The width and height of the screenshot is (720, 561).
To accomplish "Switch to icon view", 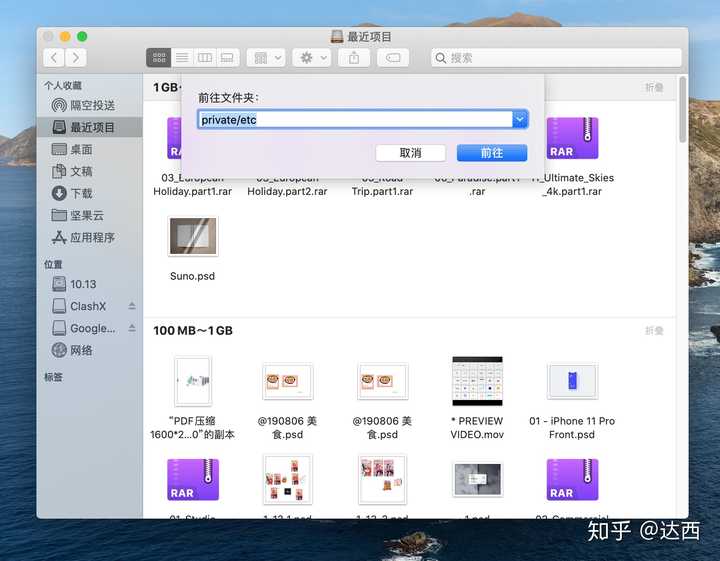I will (x=159, y=58).
